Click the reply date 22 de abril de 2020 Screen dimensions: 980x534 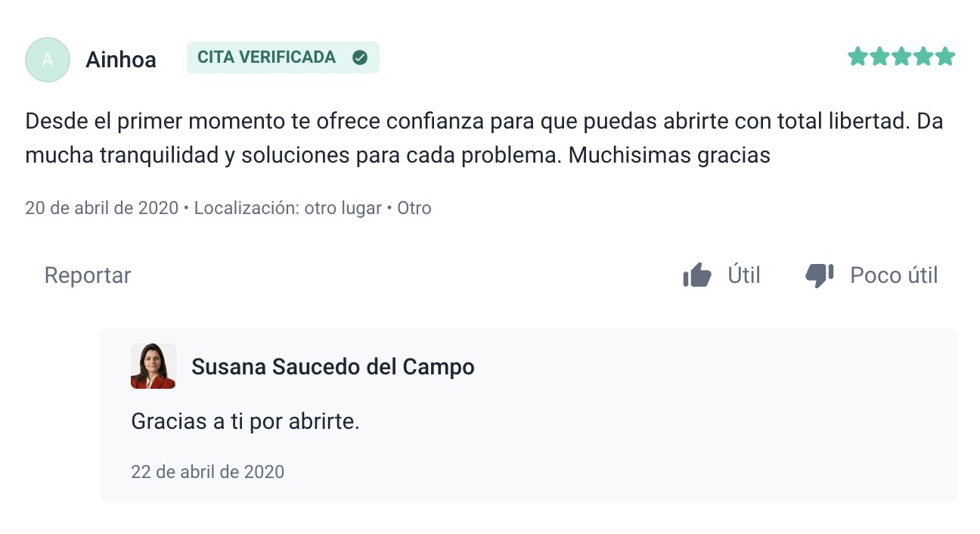[208, 472]
